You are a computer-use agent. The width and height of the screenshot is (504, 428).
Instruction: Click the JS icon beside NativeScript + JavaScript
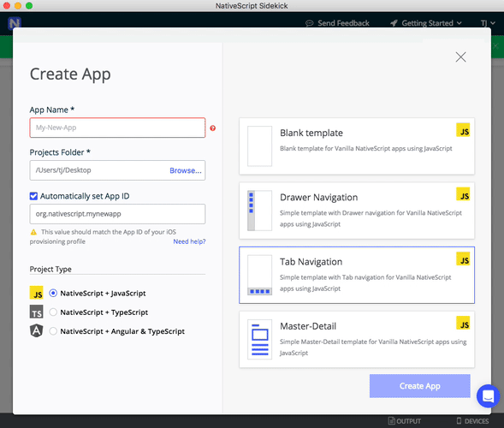click(x=36, y=293)
